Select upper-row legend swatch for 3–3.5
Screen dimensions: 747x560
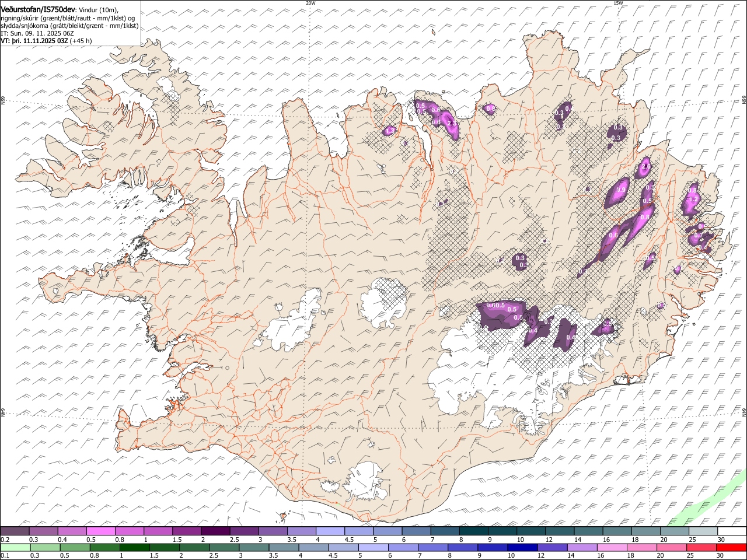point(273,531)
